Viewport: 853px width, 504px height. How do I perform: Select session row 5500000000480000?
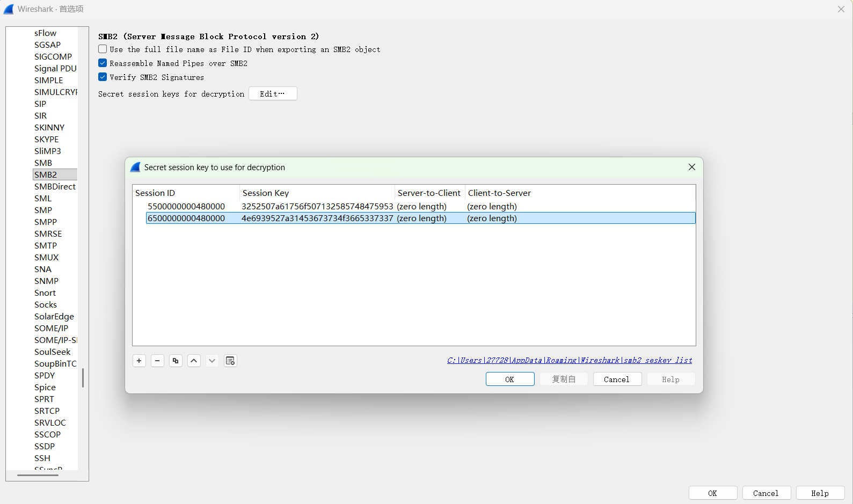pyautogui.click(x=186, y=207)
